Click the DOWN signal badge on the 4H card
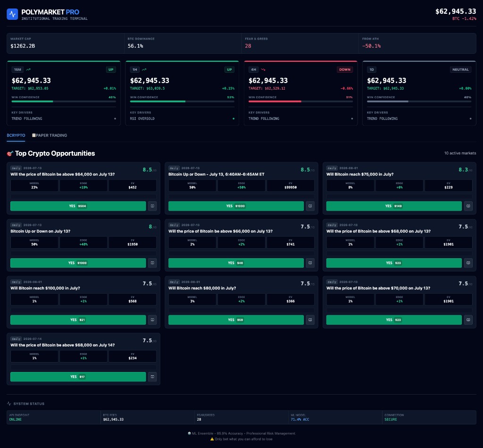The image size is (483, 448). [x=345, y=70]
